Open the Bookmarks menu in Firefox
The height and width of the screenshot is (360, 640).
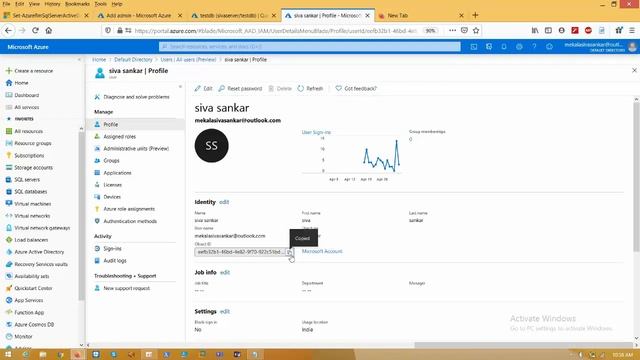click(x=77, y=4)
